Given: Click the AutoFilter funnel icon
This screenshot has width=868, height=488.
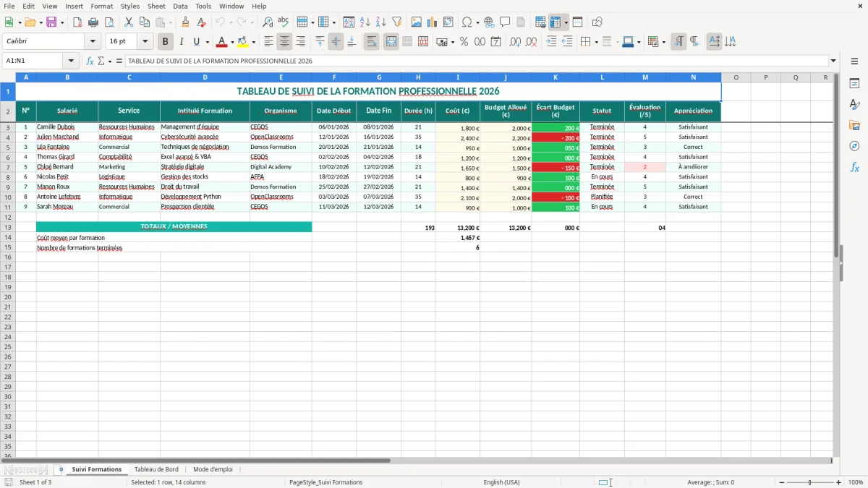Looking at the screenshot, I should 396,22.
